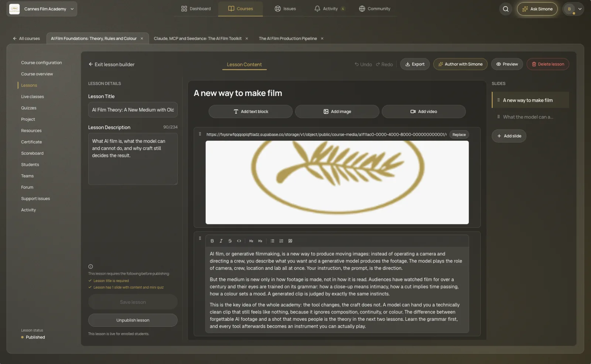The width and height of the screenshot is (591, 364).
Task: Open the Cannes Film Academy workspace dropdown
Action: click(42, 9)
